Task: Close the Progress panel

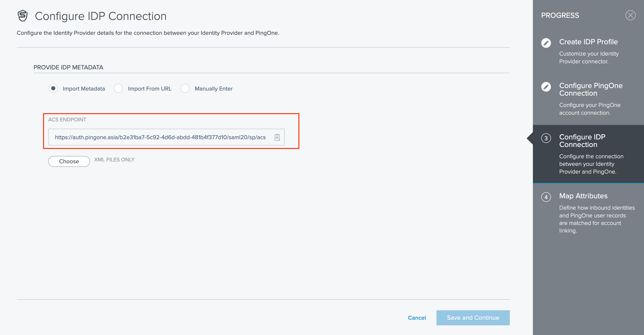Action: click(x=631, y=16)
